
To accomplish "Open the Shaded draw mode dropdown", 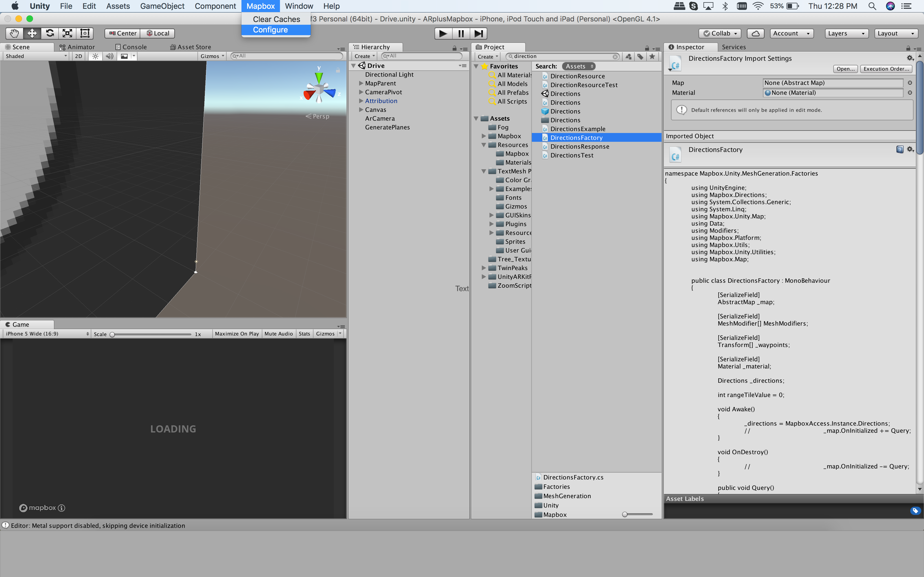I will (34, 56).
